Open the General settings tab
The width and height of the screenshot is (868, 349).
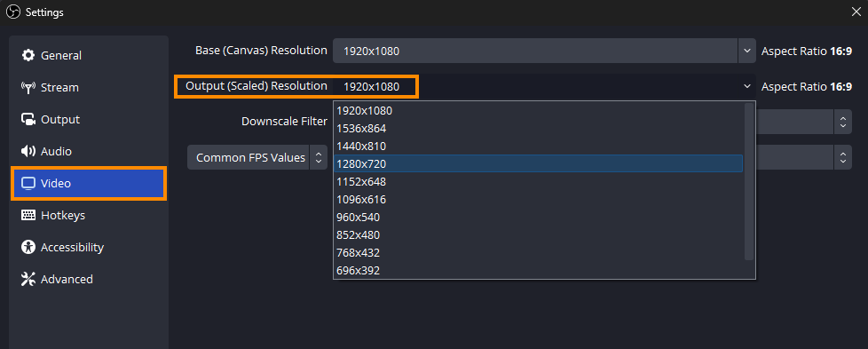pyautogui.click(x=89, y=55)
